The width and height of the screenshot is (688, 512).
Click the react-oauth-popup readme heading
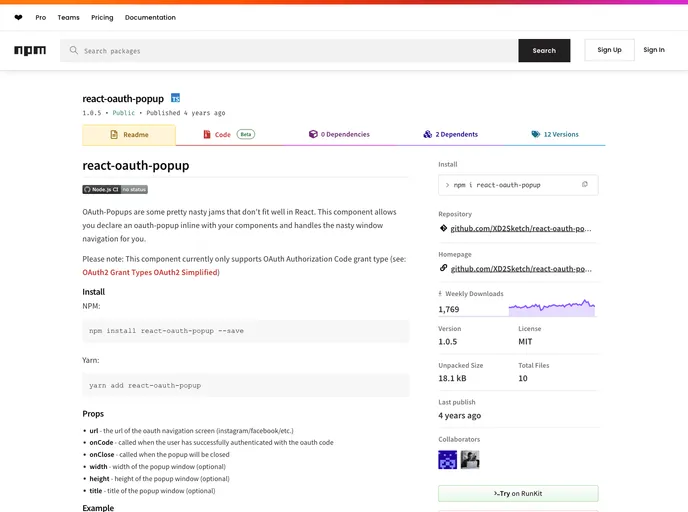(136, 165)
